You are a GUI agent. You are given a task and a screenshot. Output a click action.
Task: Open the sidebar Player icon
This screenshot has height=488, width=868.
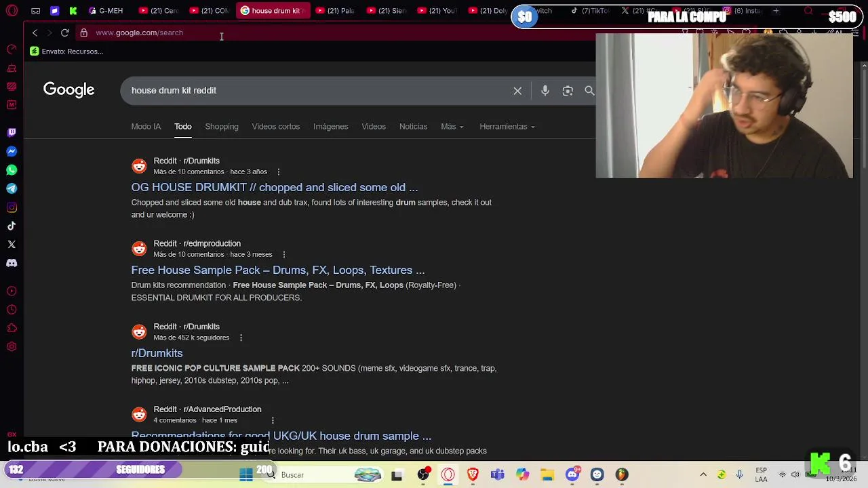pyautogui.click(x=12, y=291)
